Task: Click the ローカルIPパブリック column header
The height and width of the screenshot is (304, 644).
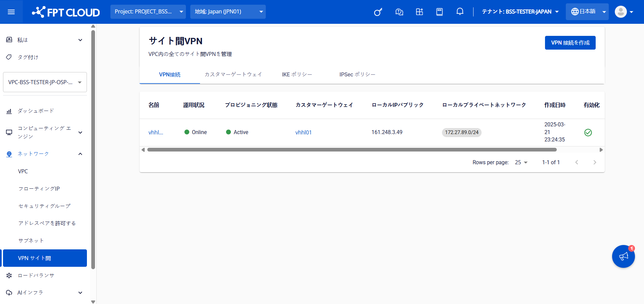Action: [398, 105]
